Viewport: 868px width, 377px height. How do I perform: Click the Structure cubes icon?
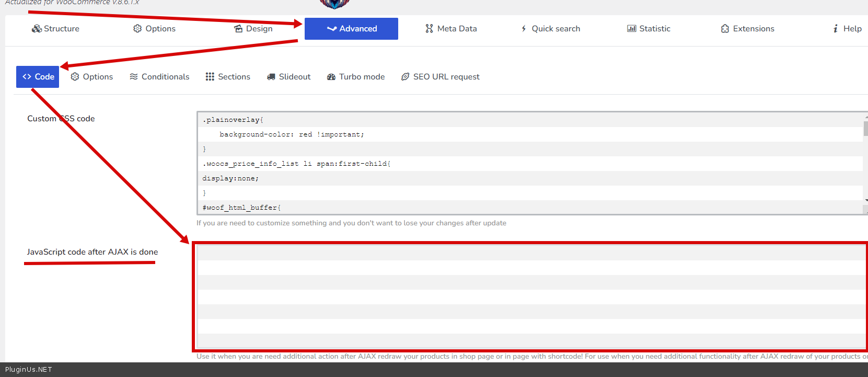coord(37,29)
